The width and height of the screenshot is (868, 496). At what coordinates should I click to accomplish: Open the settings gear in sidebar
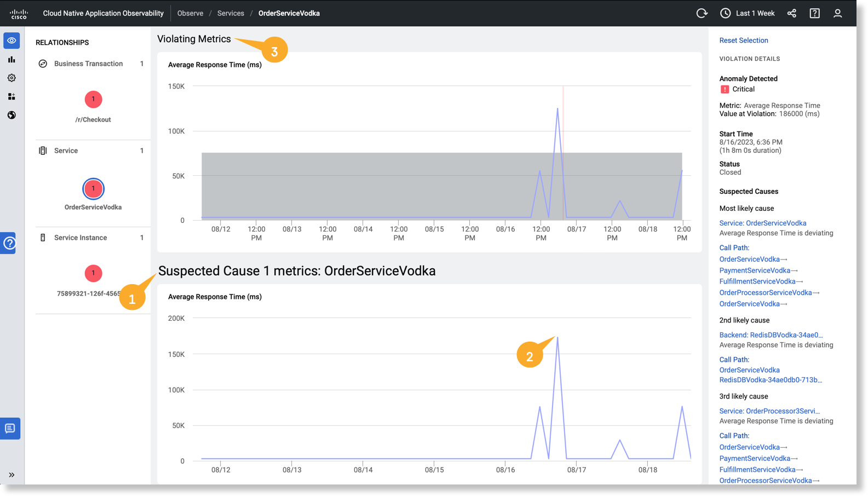coord(12,78)
